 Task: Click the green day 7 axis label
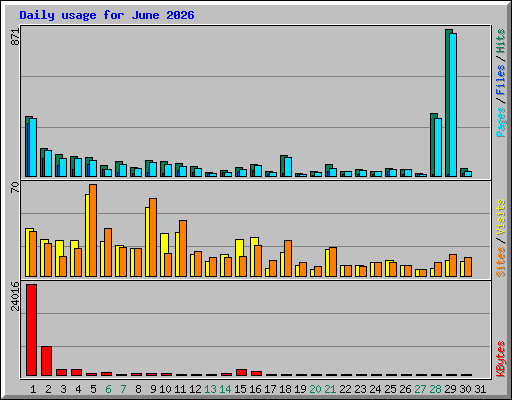[x=123, y=389]
